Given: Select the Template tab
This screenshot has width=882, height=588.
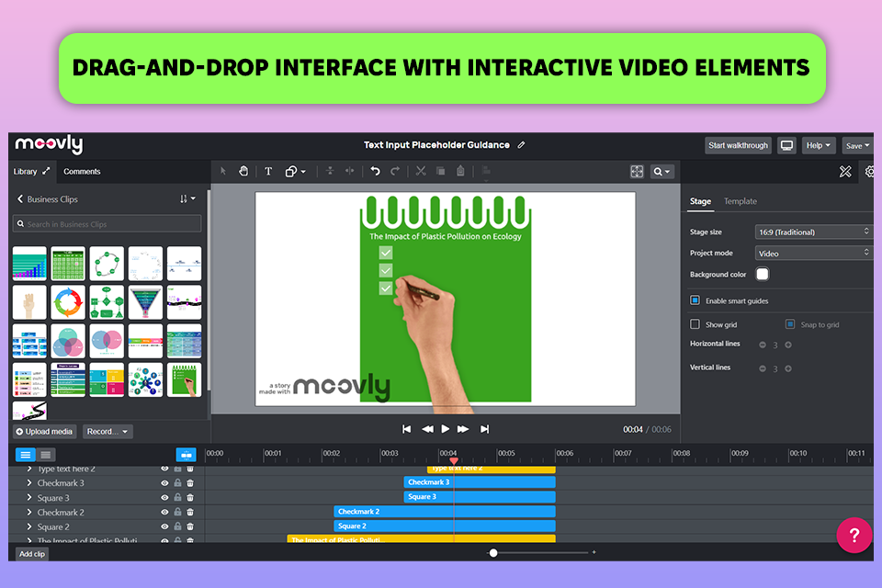Looking at the screenshot, I should point(741,201).
